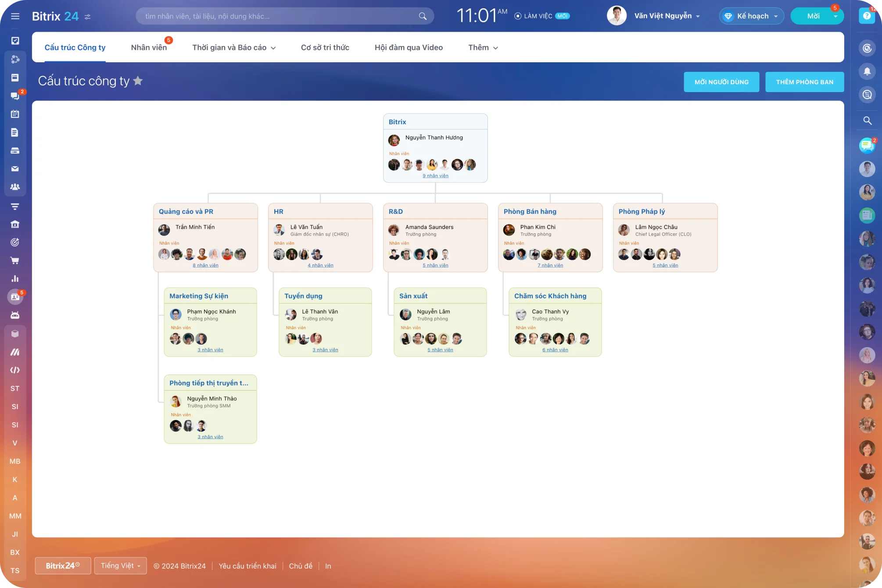Image resolution: width=882 pixels, height=588 pixels.
Task: Open the Tiếng Việt language dropdown
Action: [120, 566]
